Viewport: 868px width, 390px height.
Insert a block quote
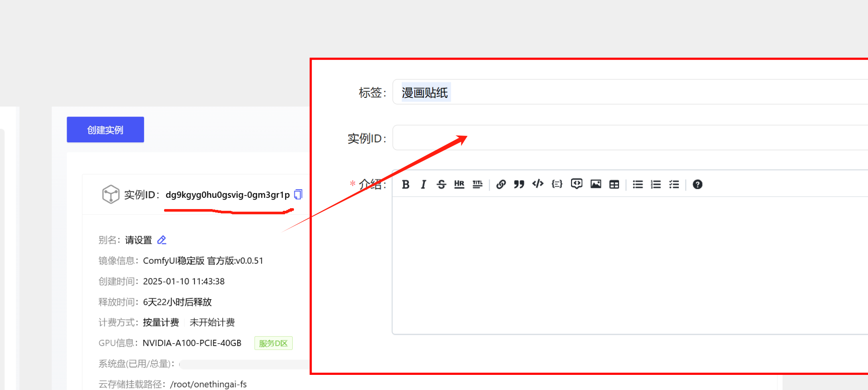point(519,184)
